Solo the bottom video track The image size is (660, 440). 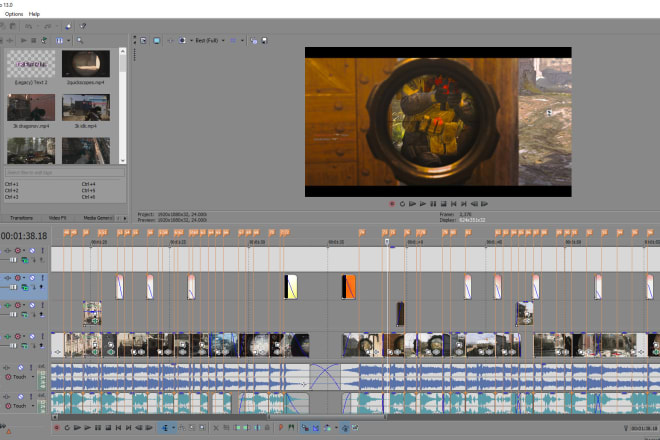coord(42,336)
